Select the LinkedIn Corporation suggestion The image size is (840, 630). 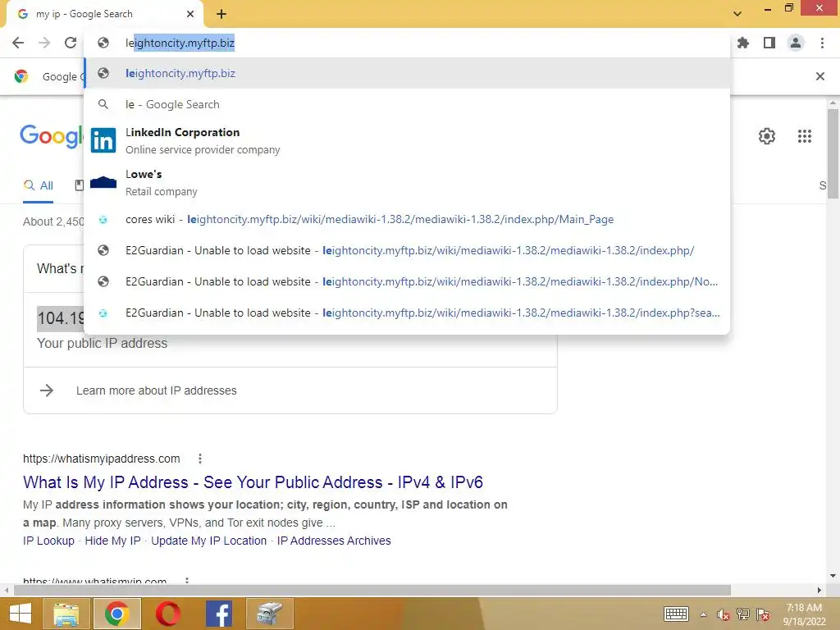(407, 140)
